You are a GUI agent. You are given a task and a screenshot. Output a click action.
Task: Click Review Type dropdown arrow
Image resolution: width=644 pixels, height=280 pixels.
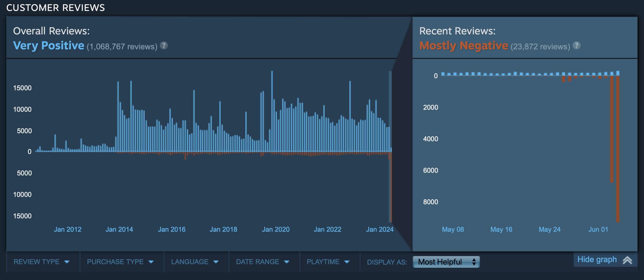tap(67, 262)
